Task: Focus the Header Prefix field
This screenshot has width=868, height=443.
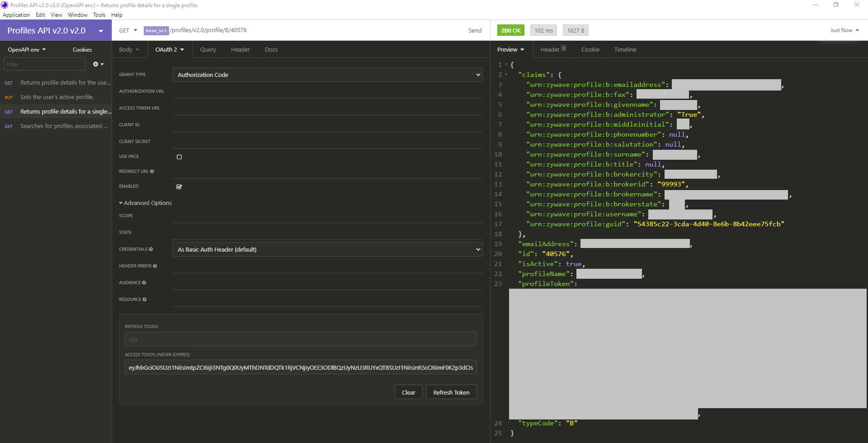Action: pyautogui.click(x=327, y=266)
